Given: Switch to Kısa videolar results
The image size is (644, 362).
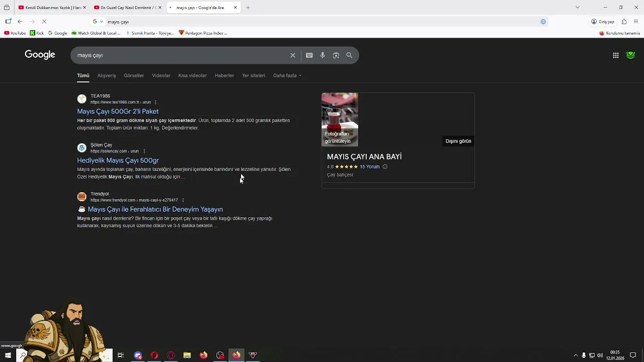Looking at the screenshot, I should pyautogui.click(x=192, y=75).
